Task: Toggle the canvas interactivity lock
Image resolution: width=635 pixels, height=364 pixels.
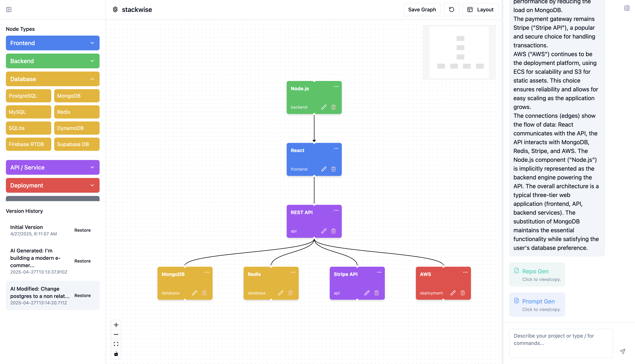Action: point(116,354)
